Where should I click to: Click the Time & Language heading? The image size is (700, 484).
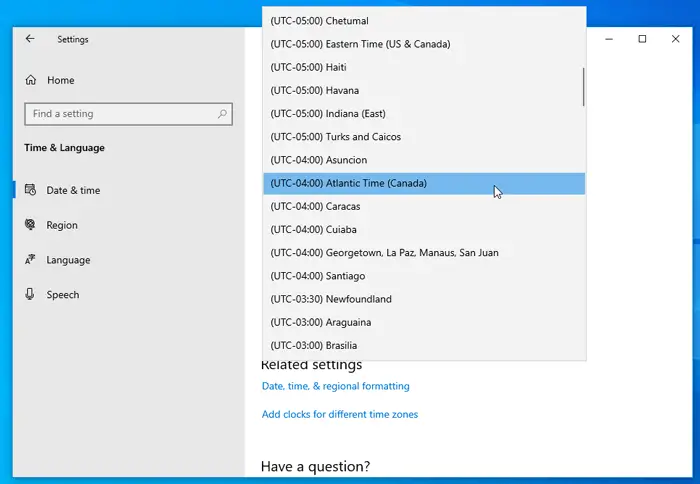point(64,148)
